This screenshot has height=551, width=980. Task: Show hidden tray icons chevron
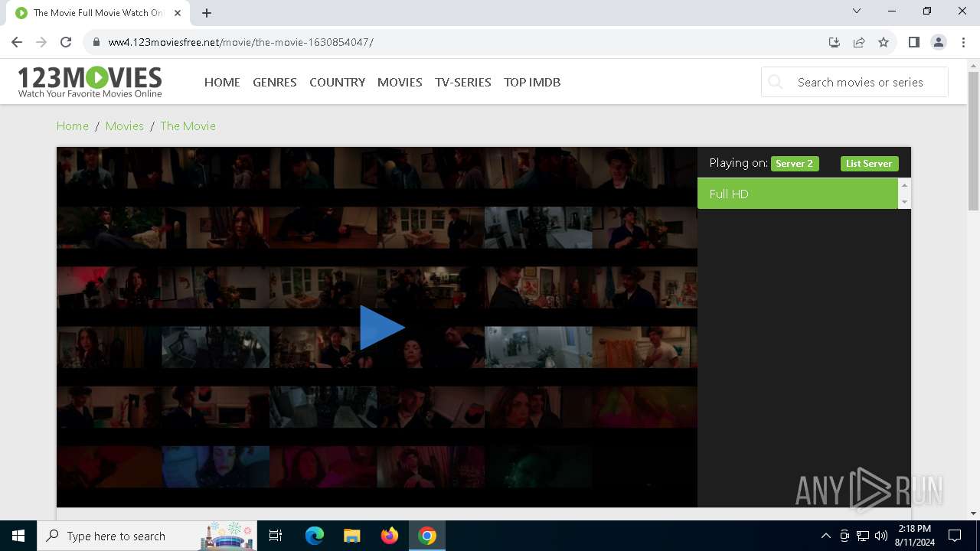click(x=825, y=536)
